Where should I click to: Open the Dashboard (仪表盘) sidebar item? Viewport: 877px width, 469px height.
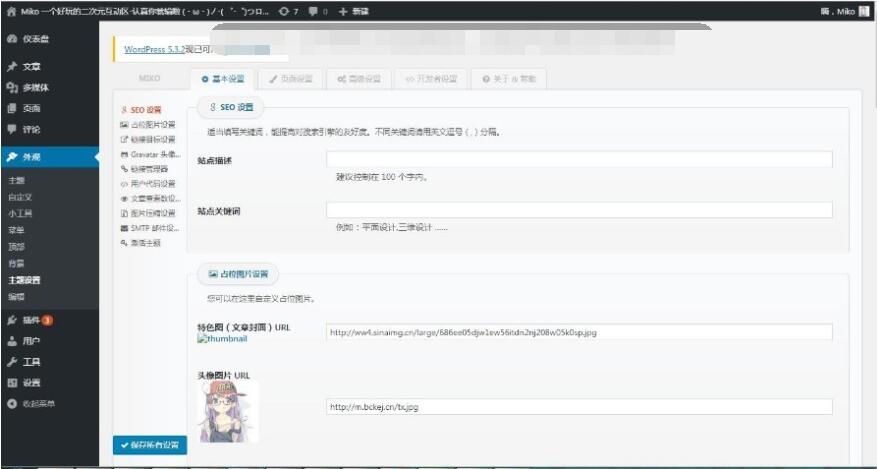click(30, 38)
